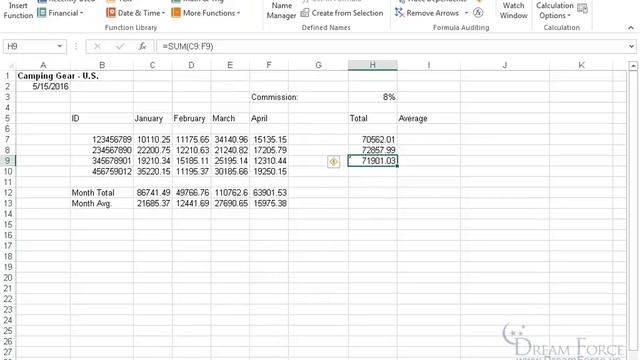Image resolution: width=640 pixels, height=360 pixels.
Task: Click the ID cell 456759012
Action: point(102,171)
